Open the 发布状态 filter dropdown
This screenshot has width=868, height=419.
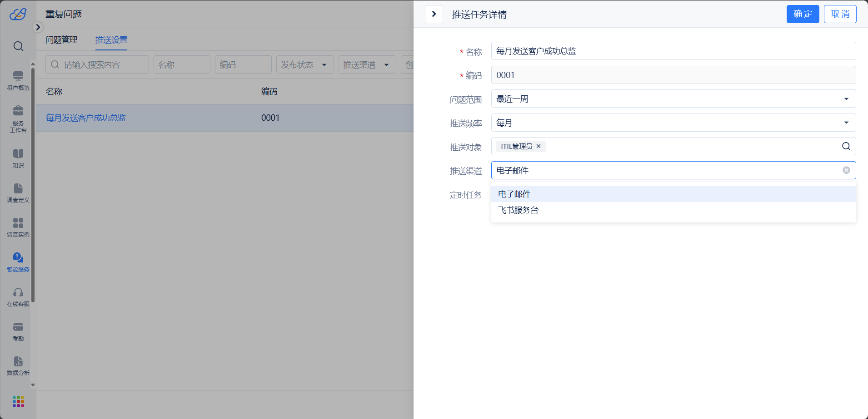[x=304, y=65]
